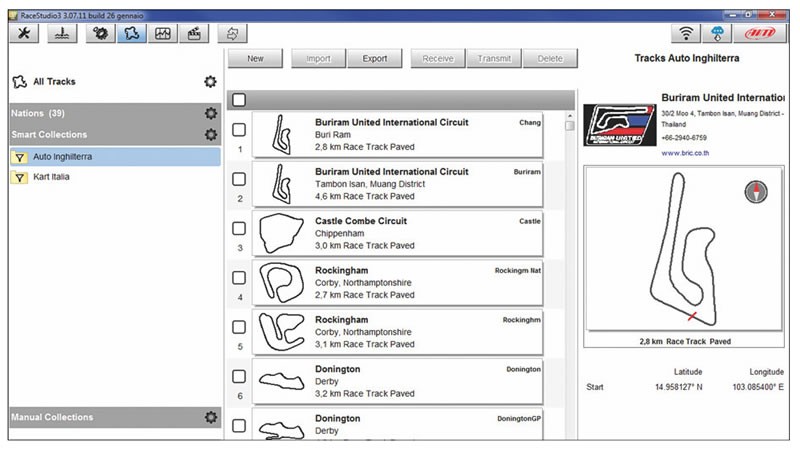The height and width of the screenshot is (449, 800).
Task: Select the Auto Inghilterra collection
Action: (x=115, y=157)
